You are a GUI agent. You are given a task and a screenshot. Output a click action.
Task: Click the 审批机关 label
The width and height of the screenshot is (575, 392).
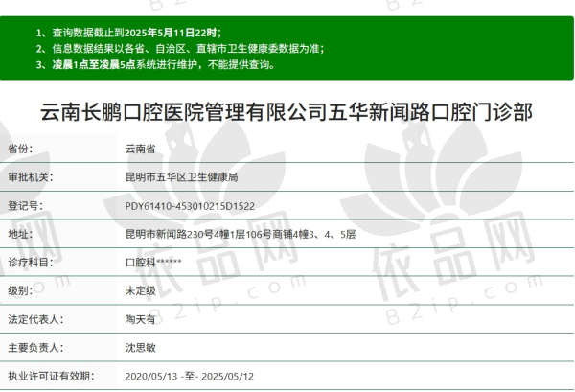coord(31,177)
